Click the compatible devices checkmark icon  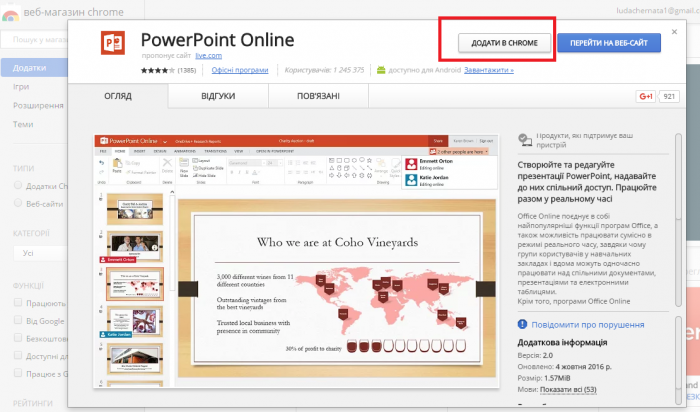(x=524, y=137)
